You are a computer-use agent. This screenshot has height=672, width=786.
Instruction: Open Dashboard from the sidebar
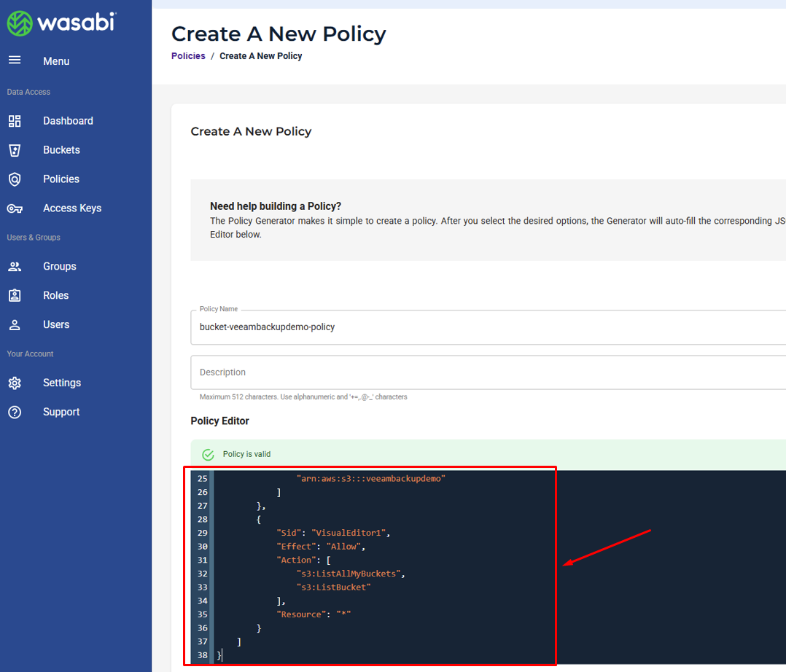point(69,121)
